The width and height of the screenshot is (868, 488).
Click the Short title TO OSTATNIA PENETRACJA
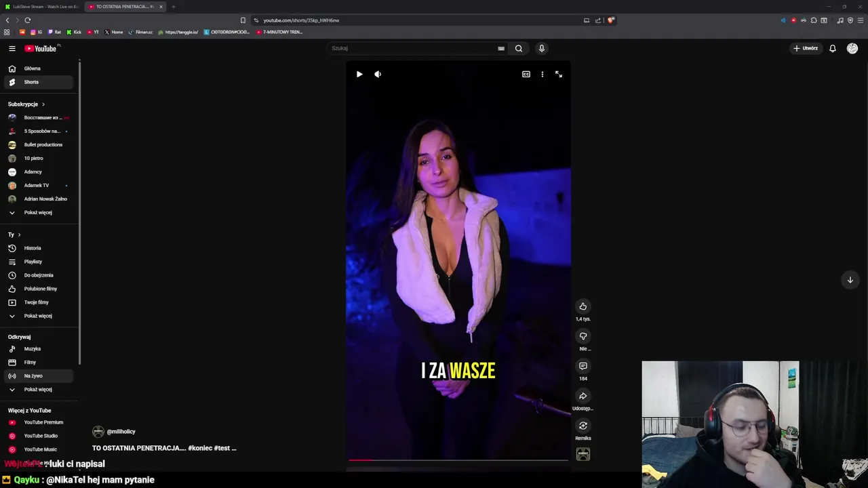click(x=164, y=448)
